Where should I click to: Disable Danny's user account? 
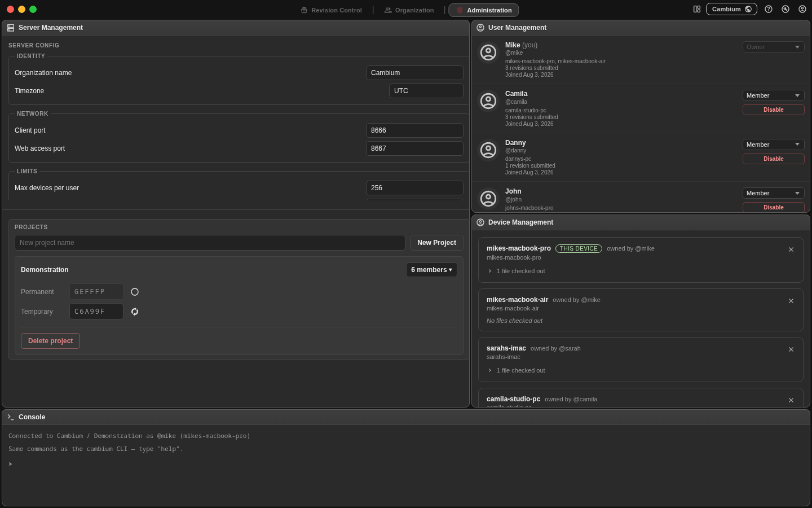coord(773,159)
